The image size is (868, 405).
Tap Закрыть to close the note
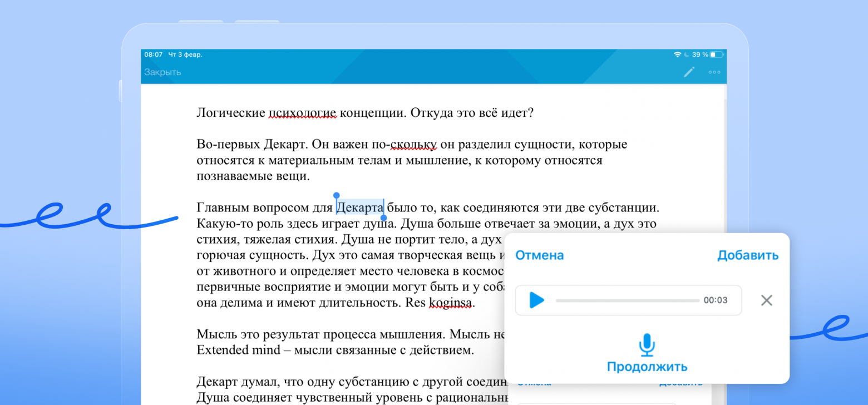click(162, 72)
